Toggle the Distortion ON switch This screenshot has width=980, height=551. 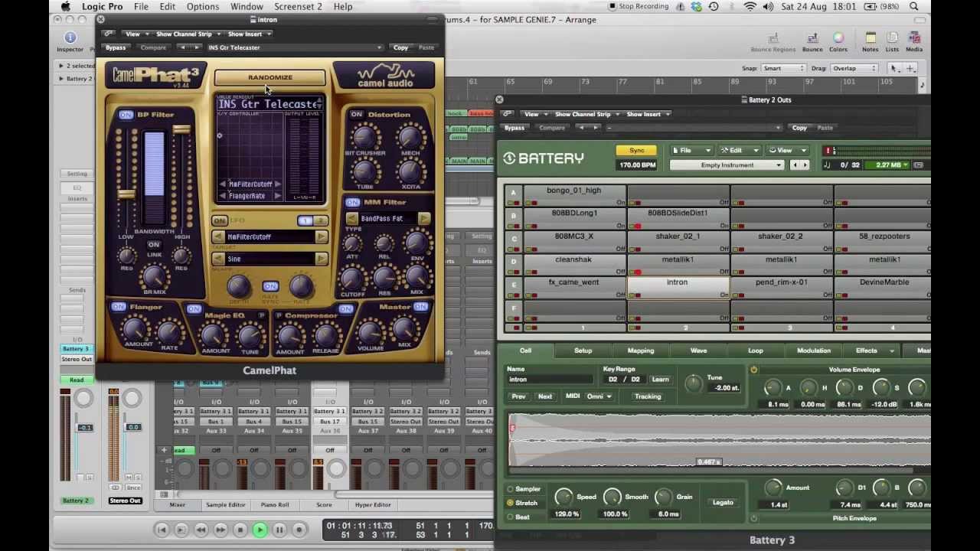pyautogui.click(x=357, y=115)
